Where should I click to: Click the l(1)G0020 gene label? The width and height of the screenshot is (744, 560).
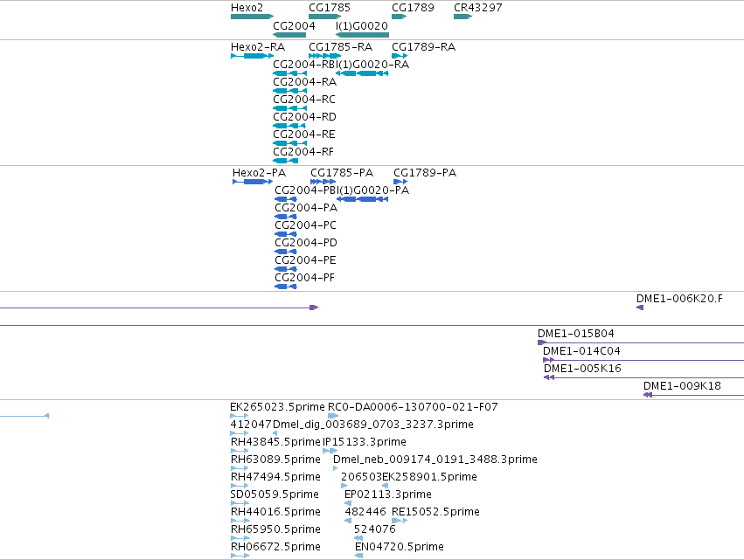coord(362,25)
